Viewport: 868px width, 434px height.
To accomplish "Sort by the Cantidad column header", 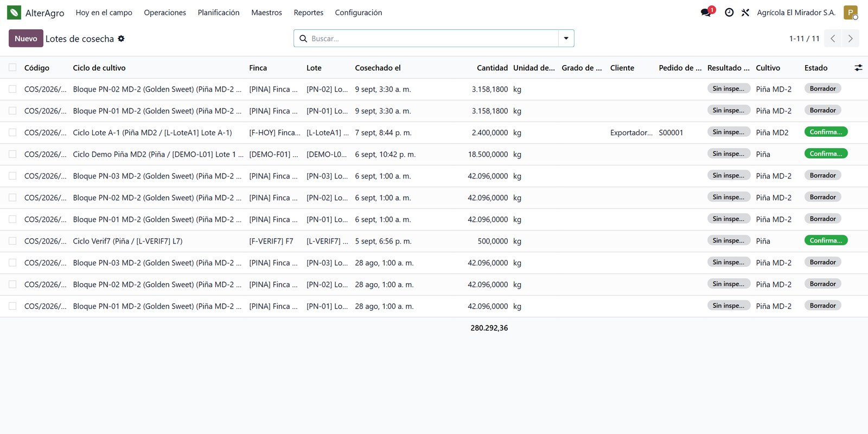I will pos(492,68).
